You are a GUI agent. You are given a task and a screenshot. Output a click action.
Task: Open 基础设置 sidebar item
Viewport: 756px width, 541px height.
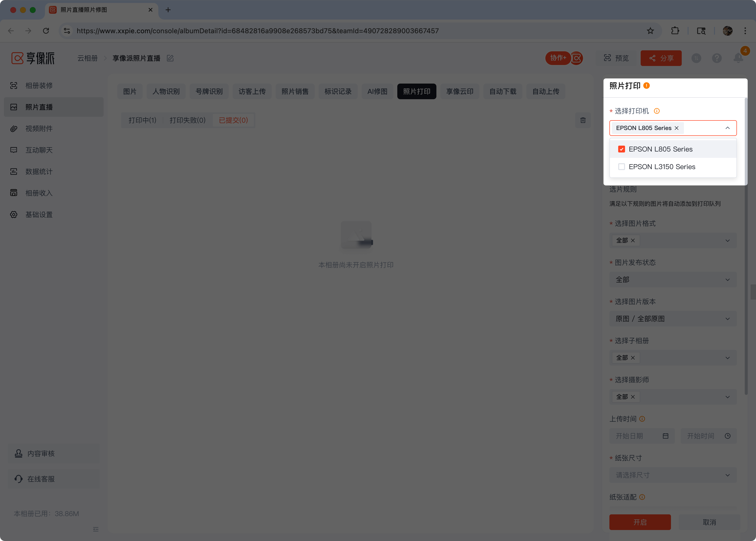(54, 215)
